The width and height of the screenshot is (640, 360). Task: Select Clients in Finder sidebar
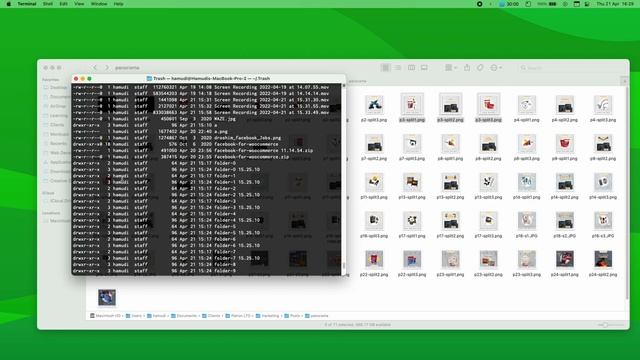(x=55, y=125)
